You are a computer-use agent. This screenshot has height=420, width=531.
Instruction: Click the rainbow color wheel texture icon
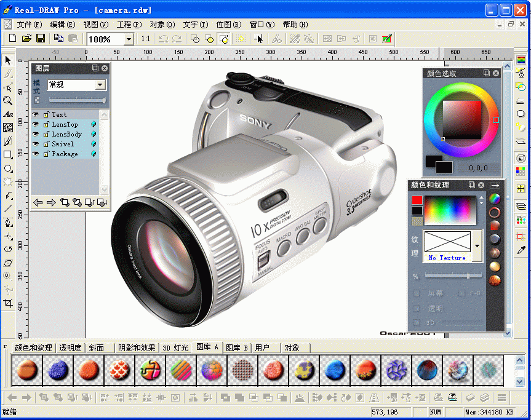point(495,199)
